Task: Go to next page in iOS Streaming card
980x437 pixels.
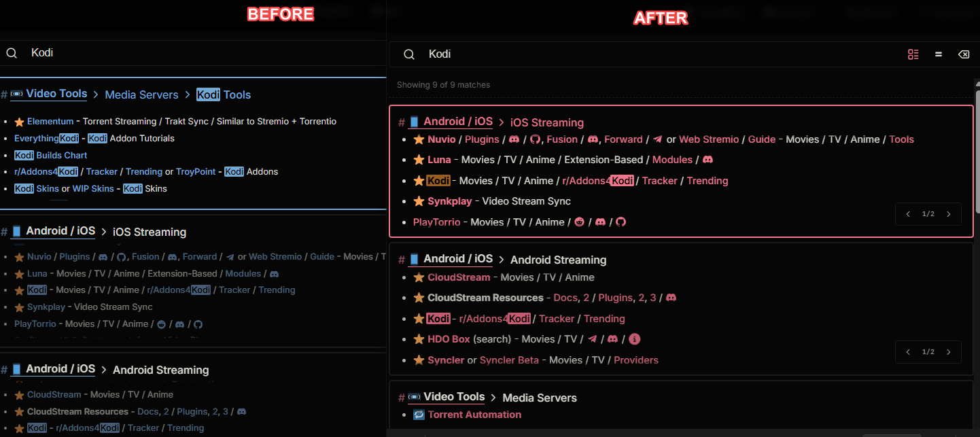Action: point(949,214)
